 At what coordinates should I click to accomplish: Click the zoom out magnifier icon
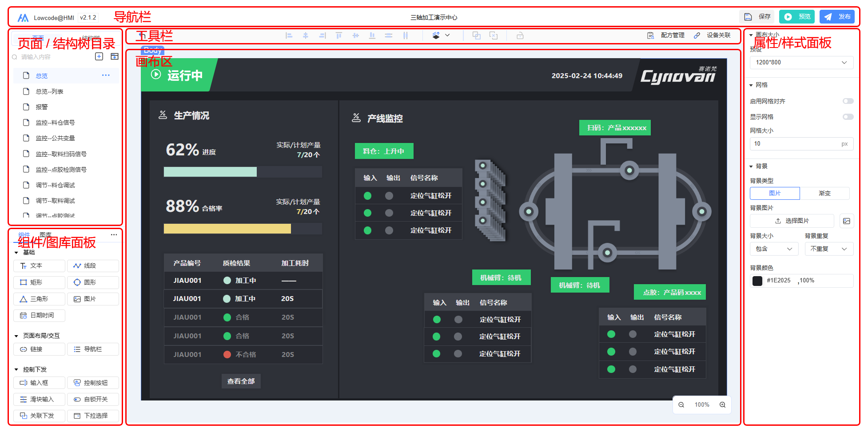pos(681,404)
